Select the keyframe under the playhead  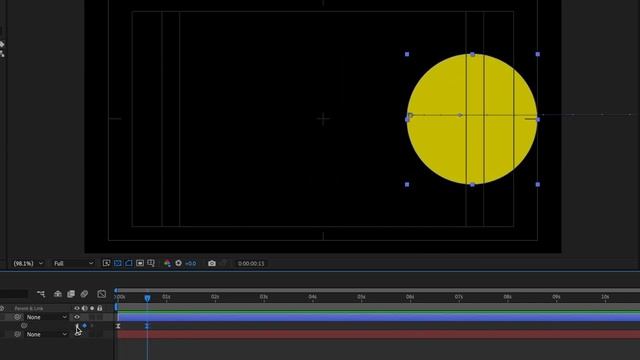(x=147, y=326)
